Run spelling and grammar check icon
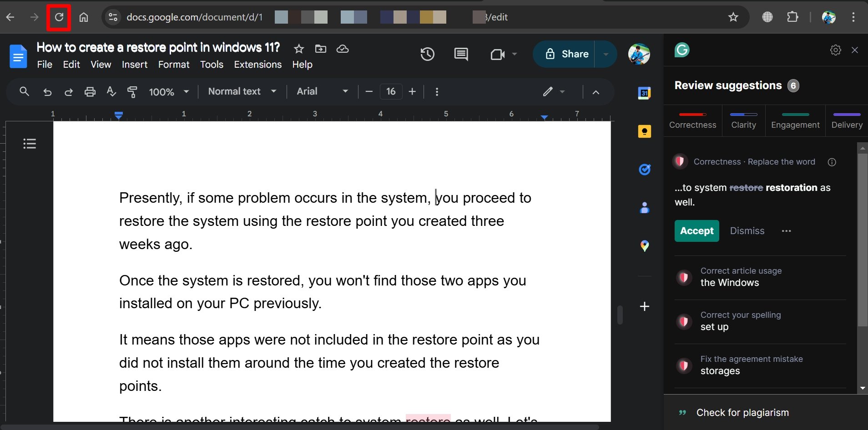Image resolution: width=868 pixels, height=430 pixels. (x=111, y=92)
